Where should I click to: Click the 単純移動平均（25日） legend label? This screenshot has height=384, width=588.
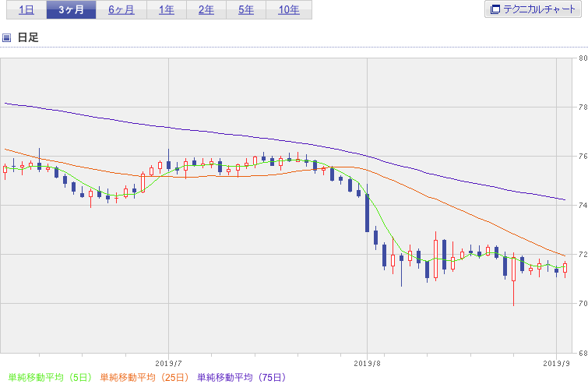[144, 377]
